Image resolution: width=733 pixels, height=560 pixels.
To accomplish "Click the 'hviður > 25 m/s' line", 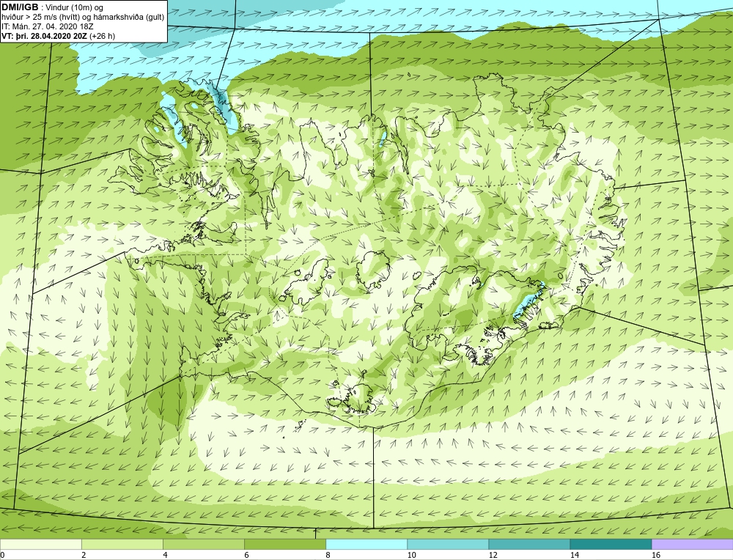I will 83,18.
